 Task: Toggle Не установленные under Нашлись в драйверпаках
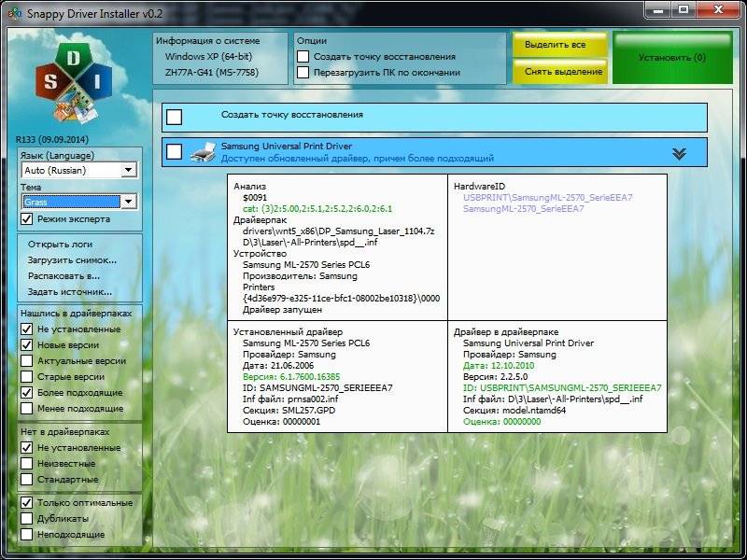point(27,329)
